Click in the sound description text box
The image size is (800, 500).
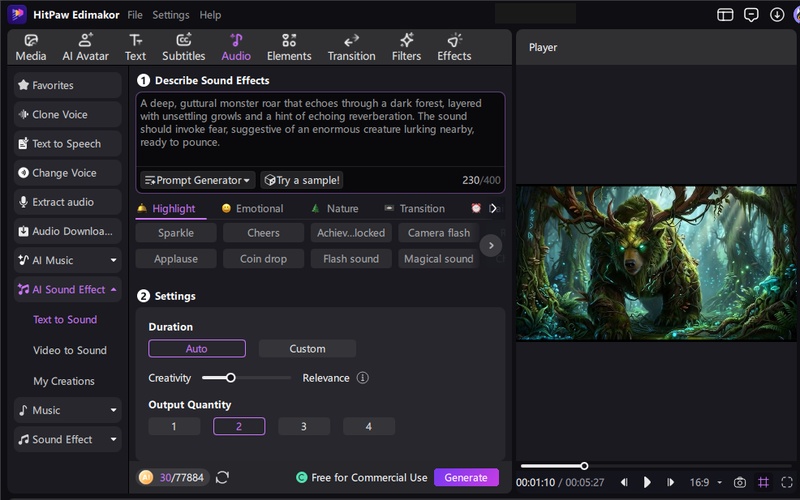[x=320, y=129]
